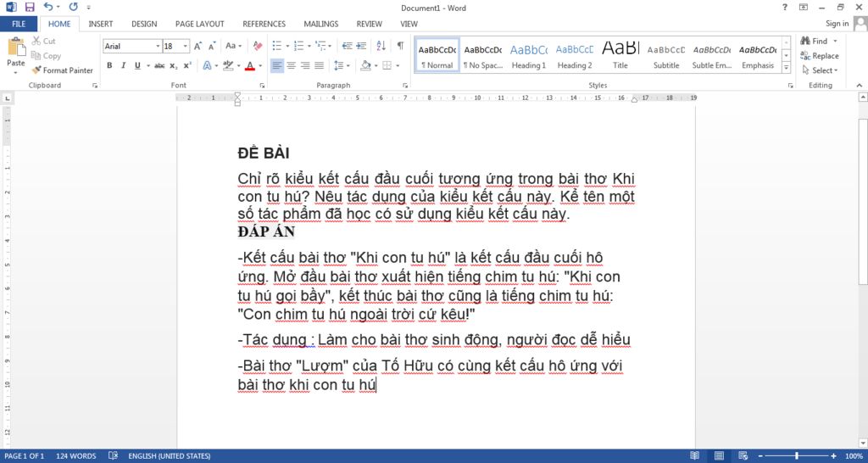Switch to the INSERT tab
868x463 pixels.
[101, 24]
